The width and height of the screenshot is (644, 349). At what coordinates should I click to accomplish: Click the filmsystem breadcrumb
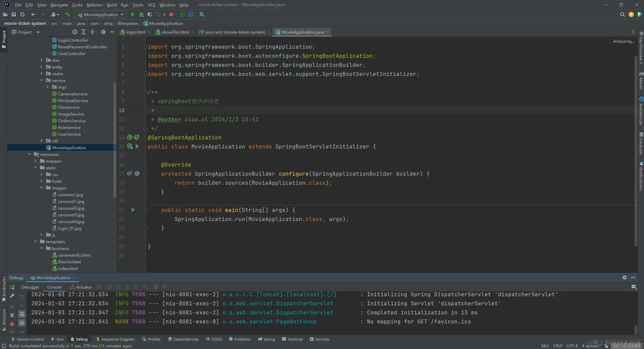[x=128, y=23]
